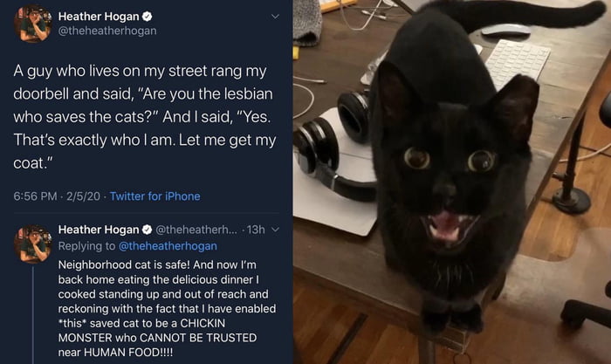The width and height of the screenshot is (611, 364).
Task: Open the black cat photo
Action: point(451,182)
